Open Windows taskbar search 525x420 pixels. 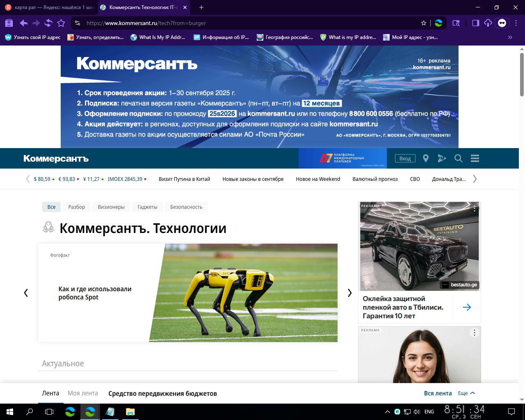(x=30, y=411)
